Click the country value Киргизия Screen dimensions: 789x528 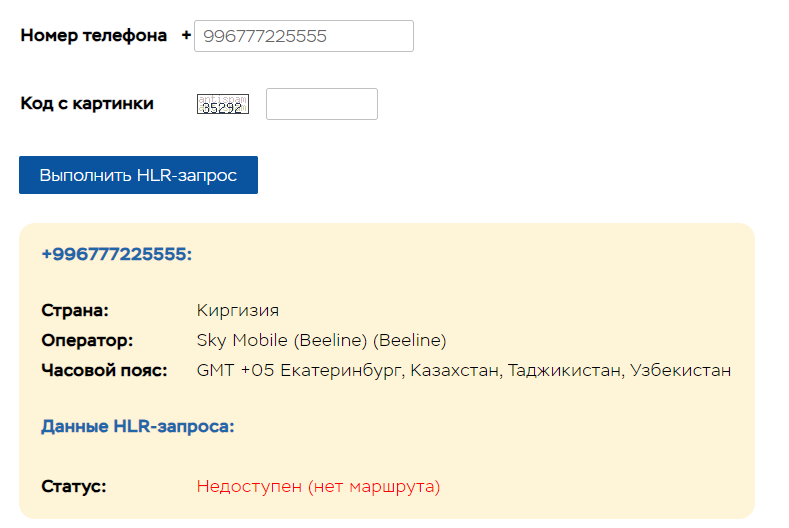click(238, 310)
